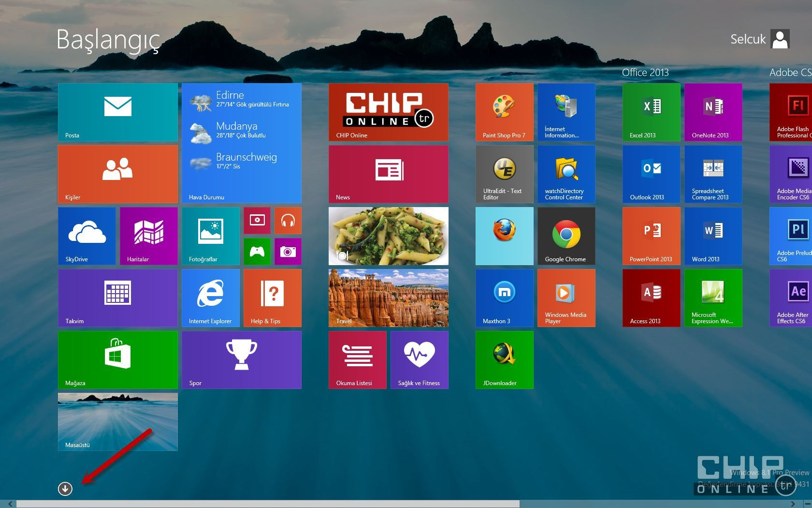Image resolution: width=812 pixels, height=508 pixels.
Task: Launch Adobe Flash Professional tile
Action: [791, 112]
